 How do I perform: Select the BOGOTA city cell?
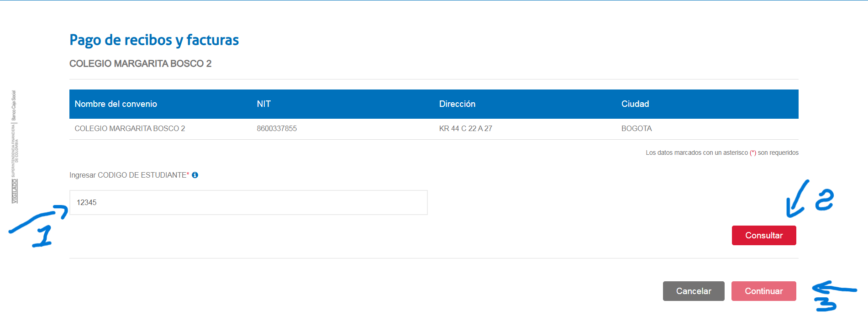pyautogui.click(x=636, y=129)
